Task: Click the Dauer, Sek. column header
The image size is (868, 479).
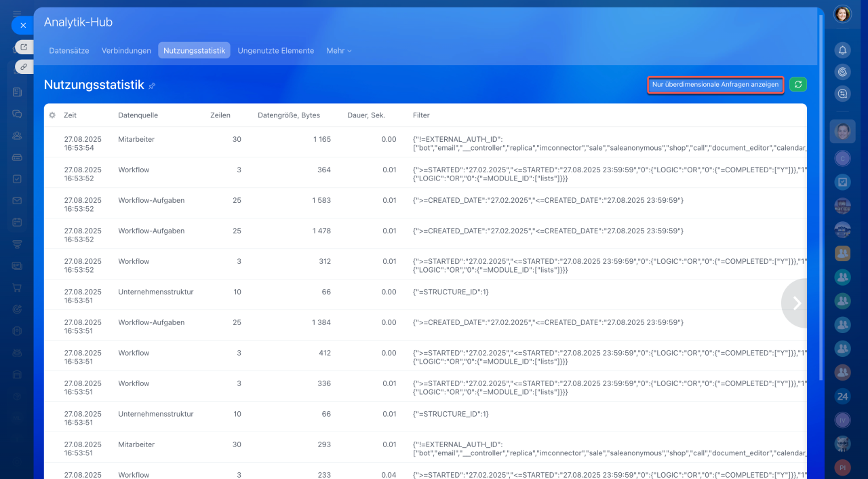Action: [366, 115]
